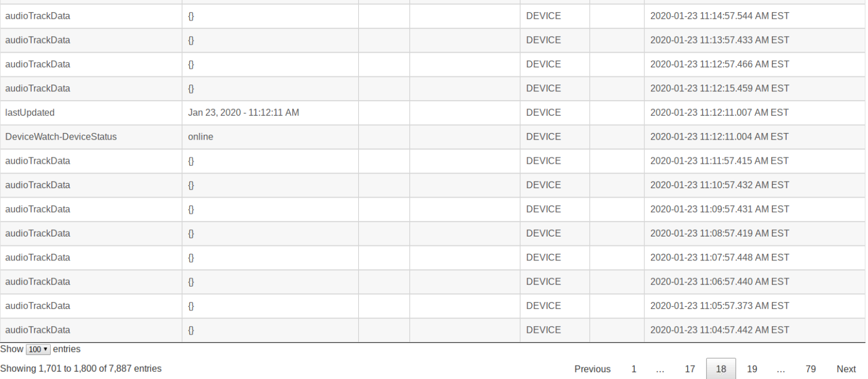868x379 pixels.
Task: Go to the Previous page
Action: [x=592, y=369]
